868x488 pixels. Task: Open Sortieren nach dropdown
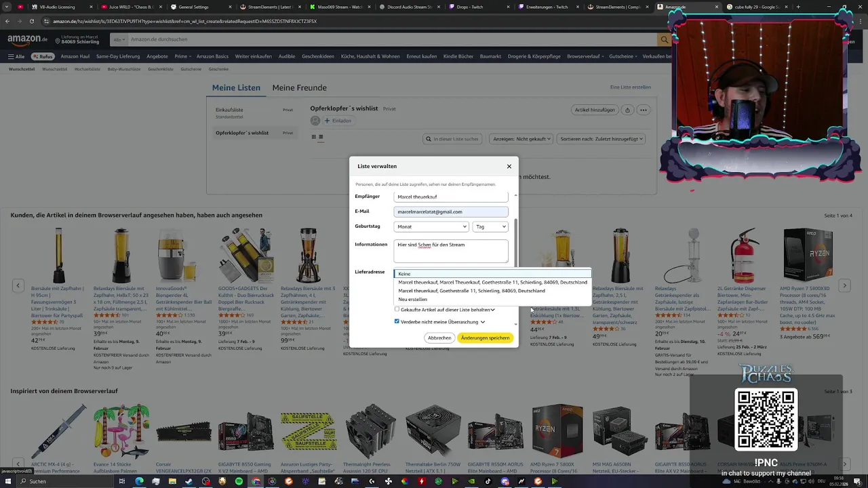[601, 139]
